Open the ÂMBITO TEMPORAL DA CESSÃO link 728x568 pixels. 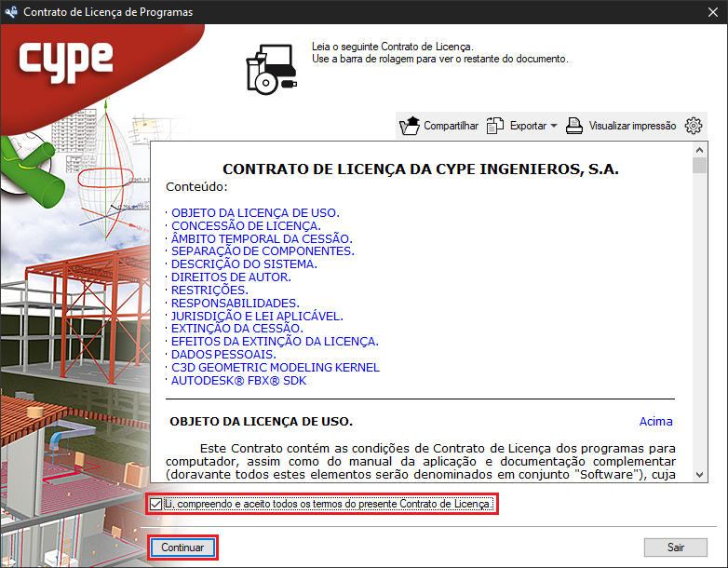click(262, 238)
